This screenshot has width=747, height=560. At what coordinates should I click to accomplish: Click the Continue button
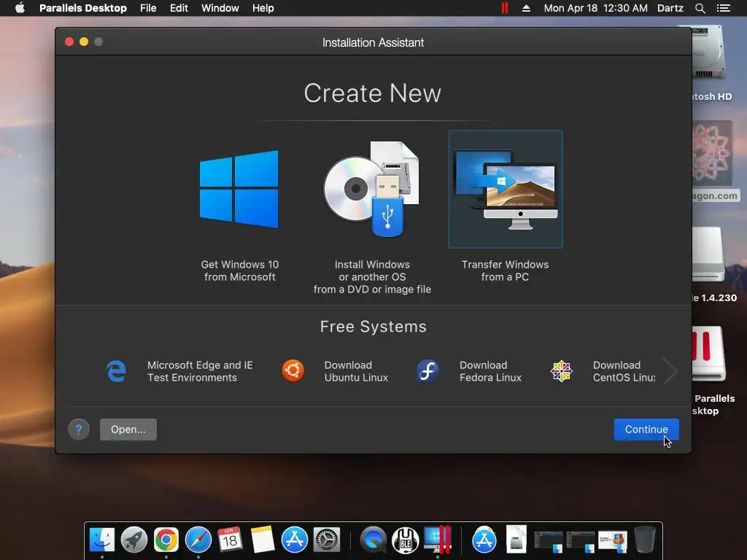tap(646, 429)
